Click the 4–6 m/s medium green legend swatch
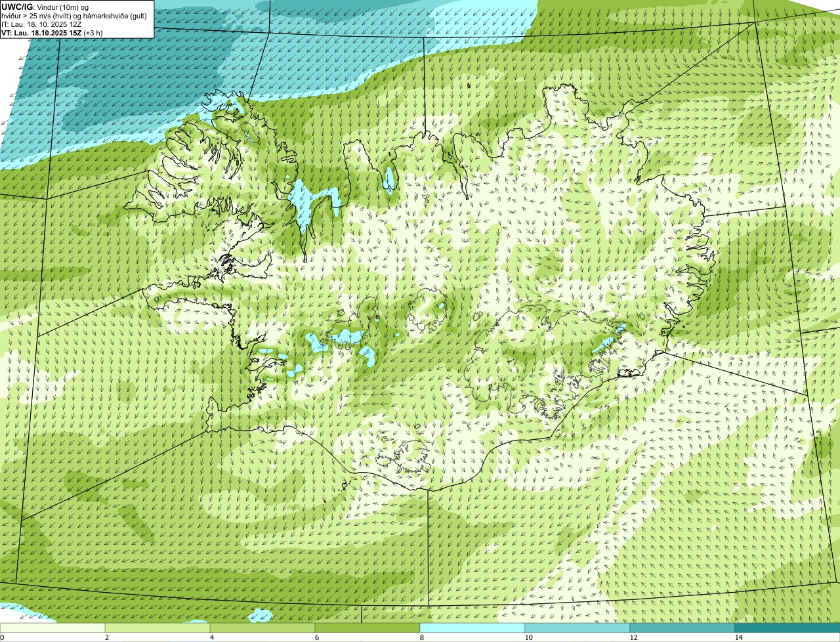840x642 pixels. click(x=262, y=628)
